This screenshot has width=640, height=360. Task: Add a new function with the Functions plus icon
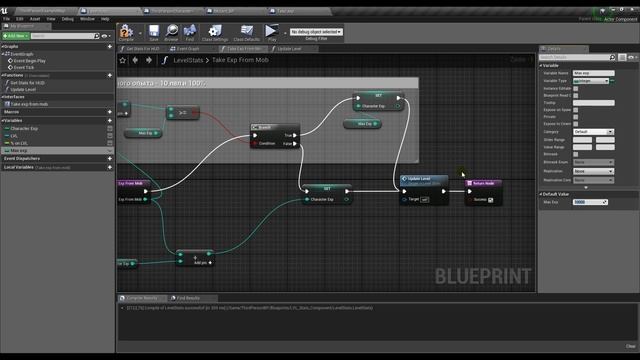click(x=109, y=76)
